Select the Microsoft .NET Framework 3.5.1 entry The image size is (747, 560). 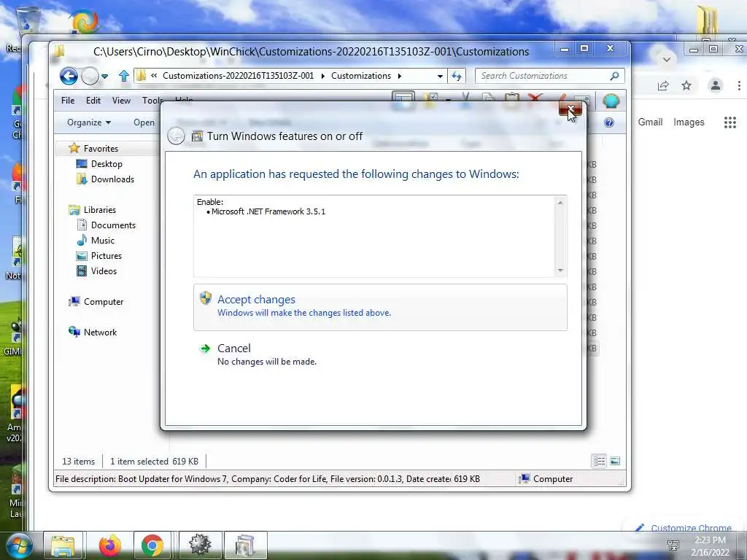(x=268, y=211)
